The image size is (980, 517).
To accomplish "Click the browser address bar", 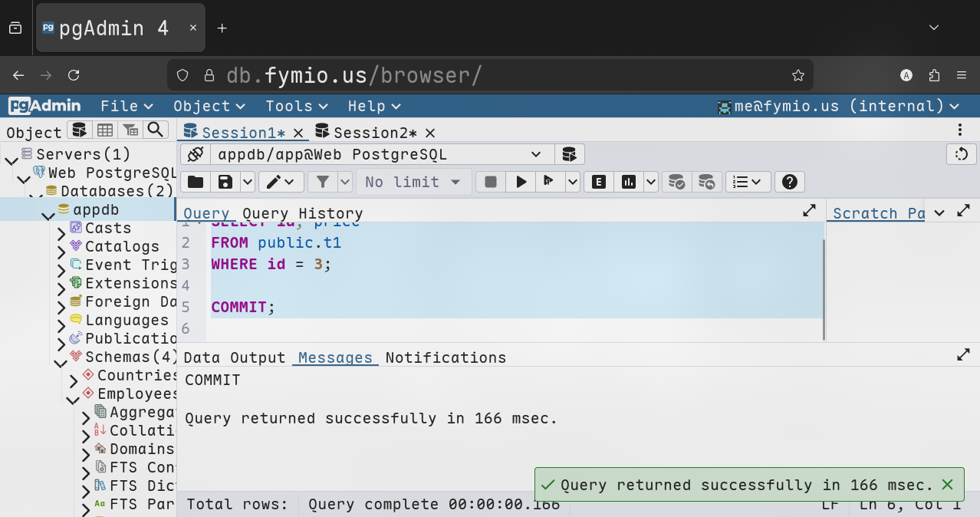I will (x=491, y=75).
